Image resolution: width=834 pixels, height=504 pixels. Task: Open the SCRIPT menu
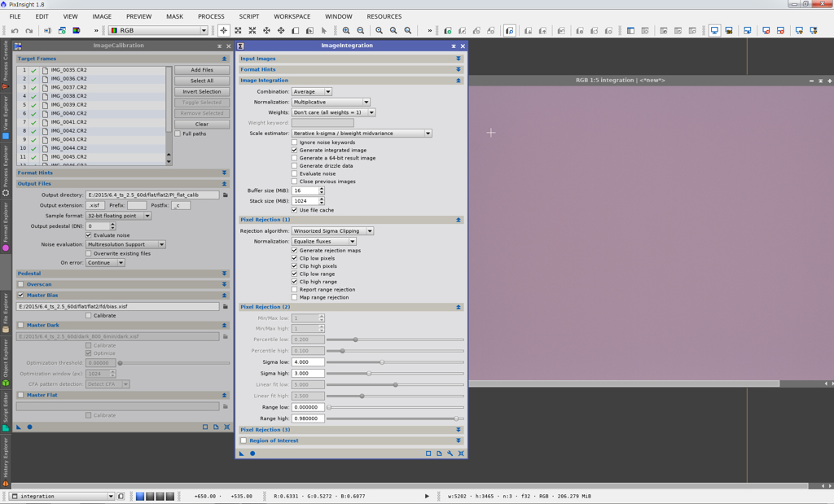tap(249, 16)
